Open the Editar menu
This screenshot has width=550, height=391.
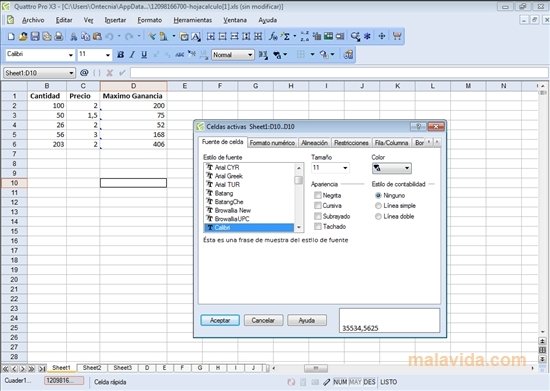point(64,20)
